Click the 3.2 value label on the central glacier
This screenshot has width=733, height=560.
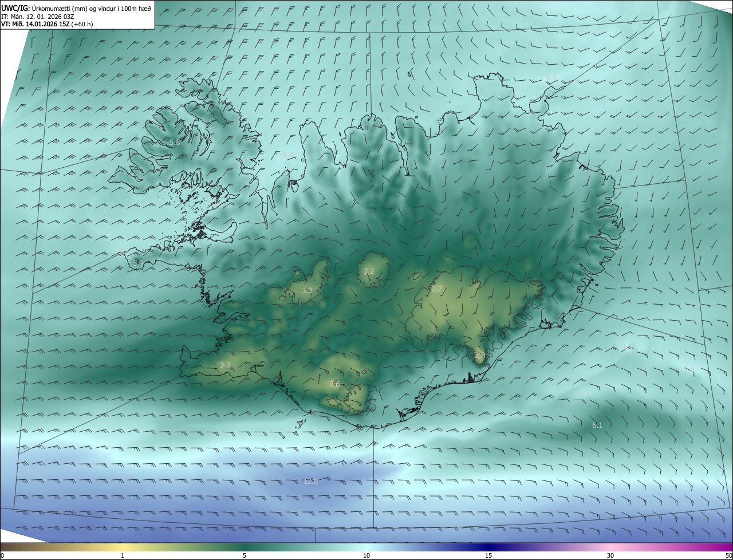369,271
